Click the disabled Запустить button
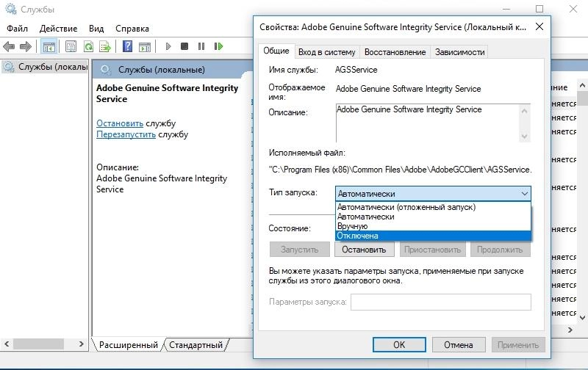588x370 pixels. (300, 250)
